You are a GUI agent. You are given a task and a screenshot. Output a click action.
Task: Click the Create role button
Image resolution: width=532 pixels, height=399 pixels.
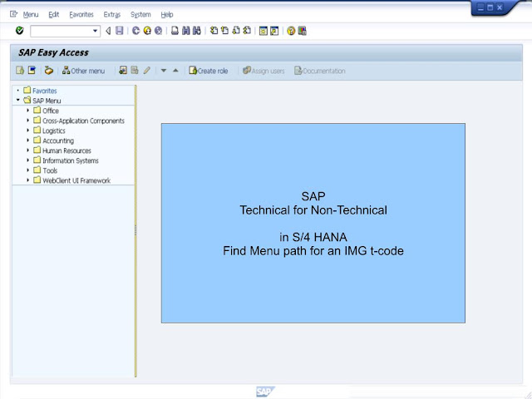[209, 71]
